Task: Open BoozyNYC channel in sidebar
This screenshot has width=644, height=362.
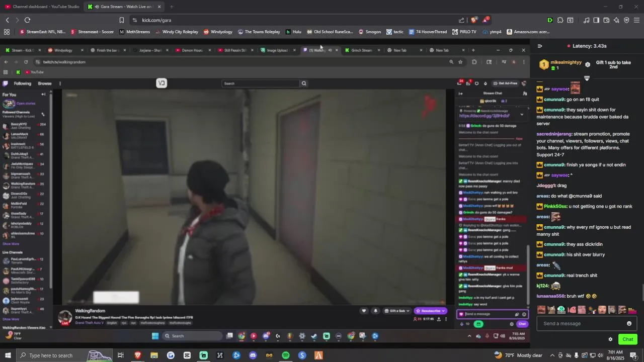Action: (26, 126)
